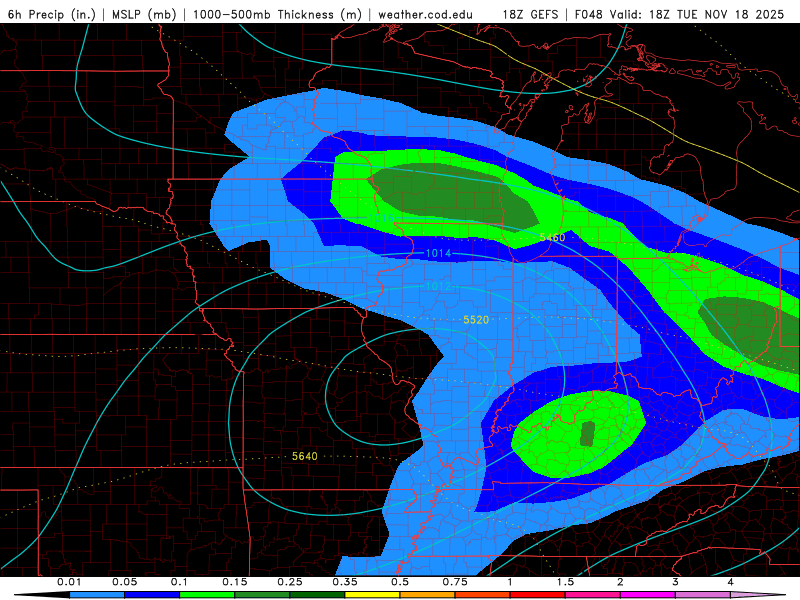
Task: Click the light blue legend color swatch
Action: (97, 595)
